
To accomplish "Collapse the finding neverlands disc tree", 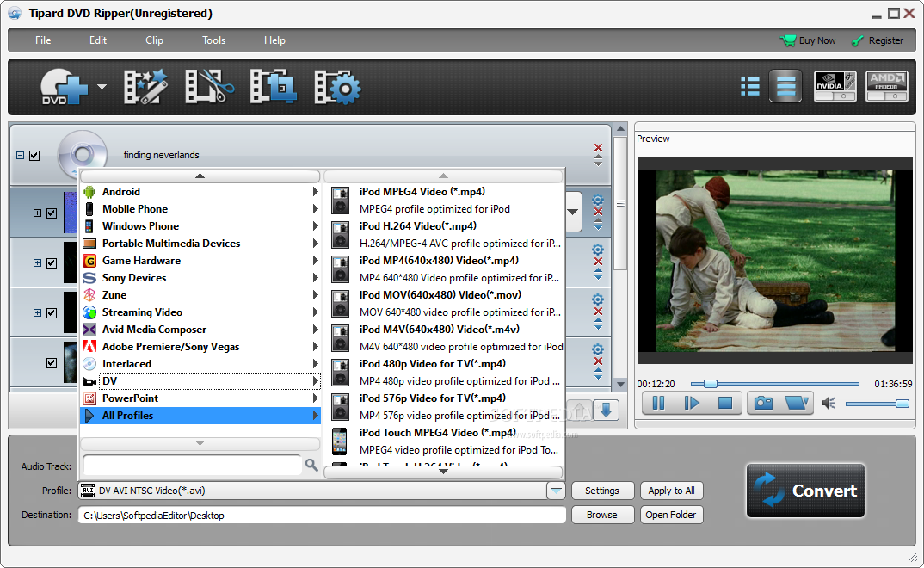I will [20, 156].
